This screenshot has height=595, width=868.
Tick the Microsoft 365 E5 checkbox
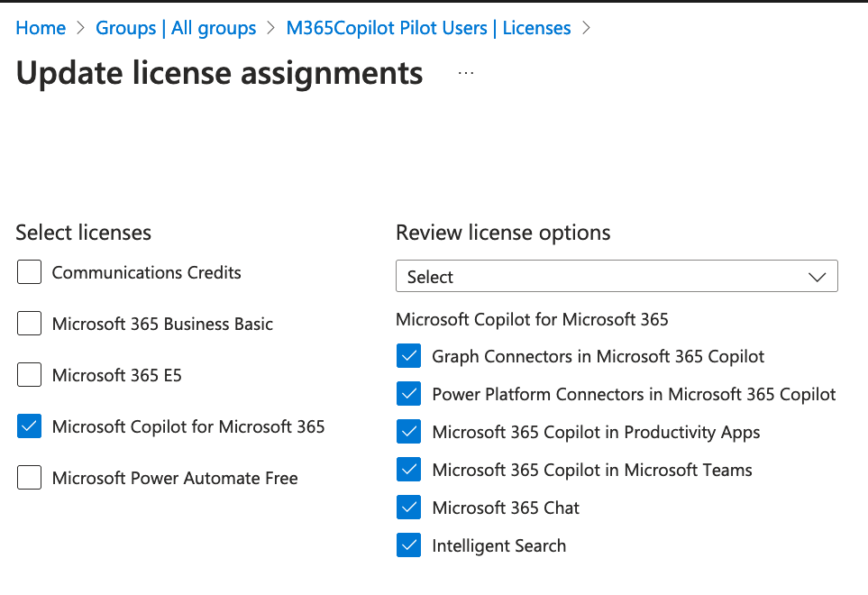tap(30, 375)
